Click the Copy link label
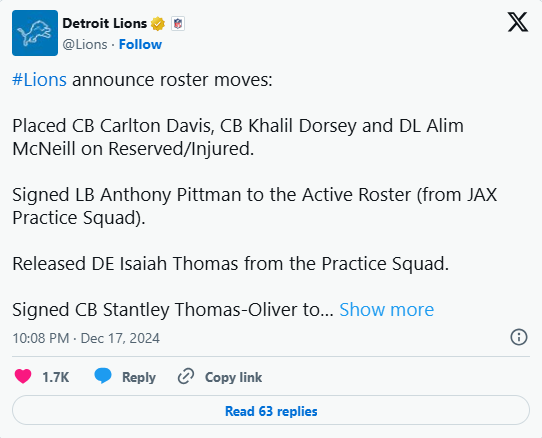 pyautogui.click(x=233, y=377)
